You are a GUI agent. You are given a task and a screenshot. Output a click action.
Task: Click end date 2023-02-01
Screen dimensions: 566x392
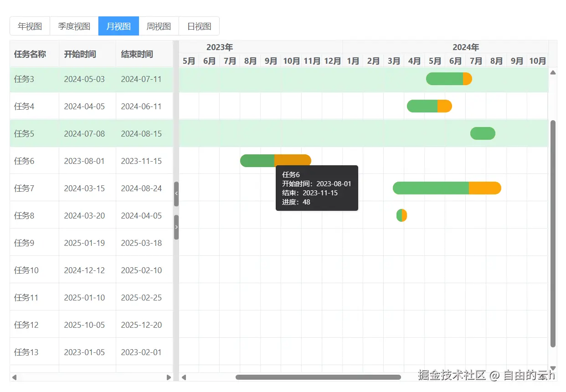[x=141, y=352]
